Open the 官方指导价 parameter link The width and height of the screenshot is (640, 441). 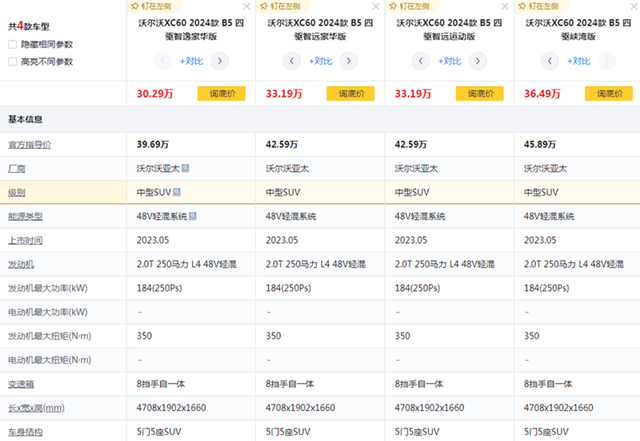[x=29, y=145]
